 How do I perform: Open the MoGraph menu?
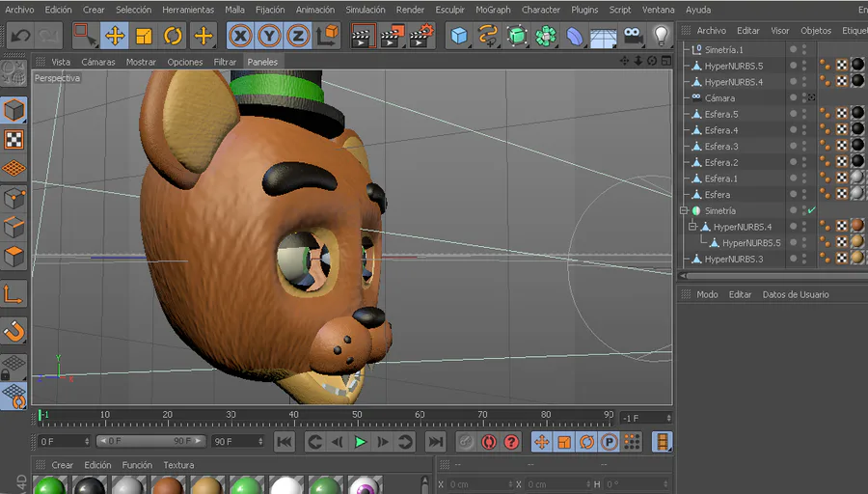tap(493, 10)
